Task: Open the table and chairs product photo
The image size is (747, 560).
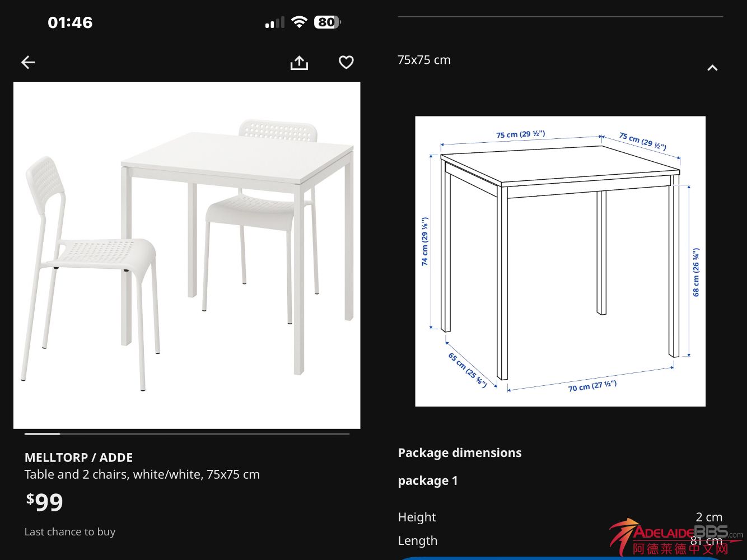Action: [186, 255]
